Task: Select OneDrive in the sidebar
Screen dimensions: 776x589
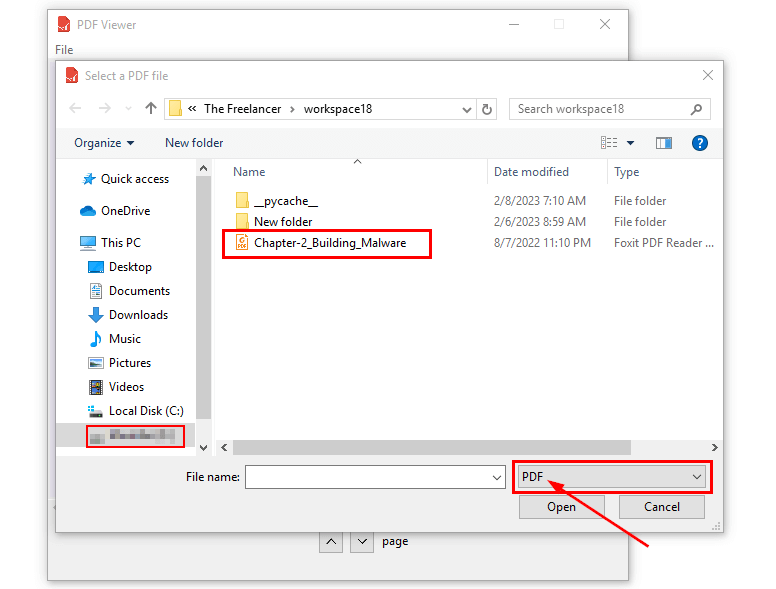Action: (x=125, y=211)
